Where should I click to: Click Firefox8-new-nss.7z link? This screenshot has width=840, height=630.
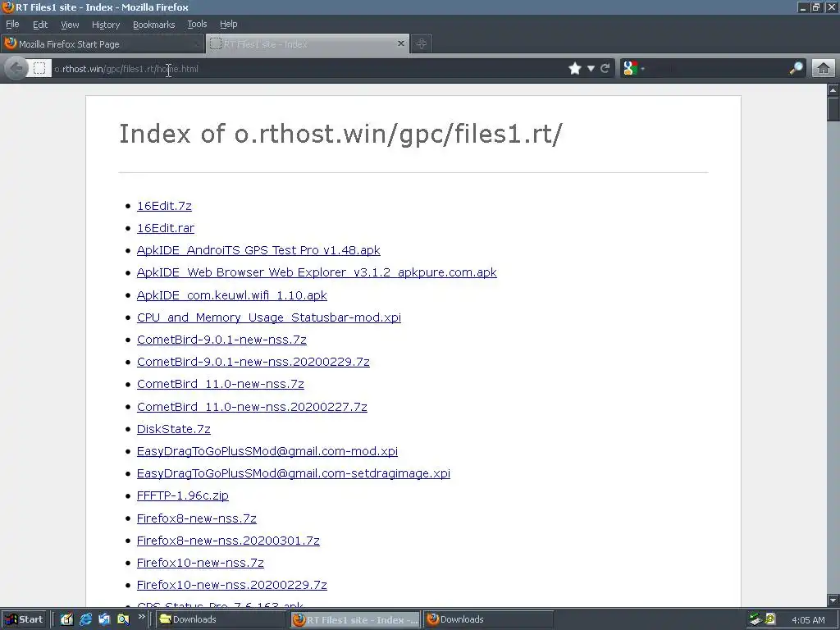point(197,518)
